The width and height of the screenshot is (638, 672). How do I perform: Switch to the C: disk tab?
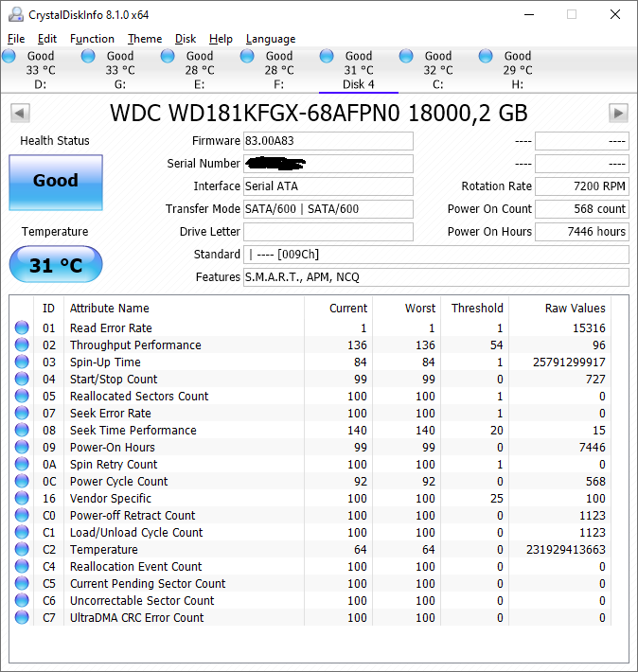pyautogui.click(x=437, y=70)
